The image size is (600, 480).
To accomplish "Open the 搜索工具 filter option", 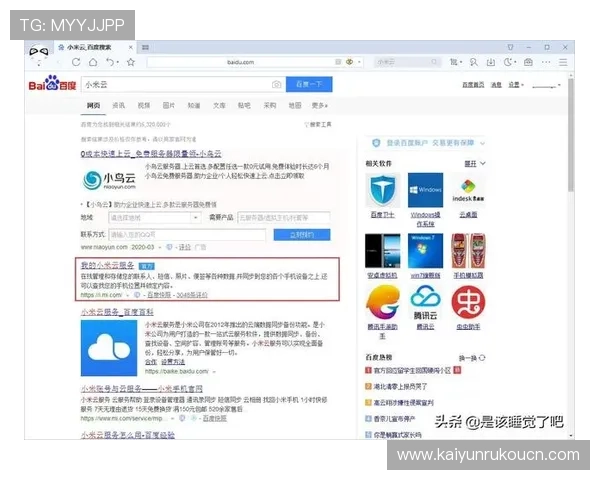I will pos(318,124).
